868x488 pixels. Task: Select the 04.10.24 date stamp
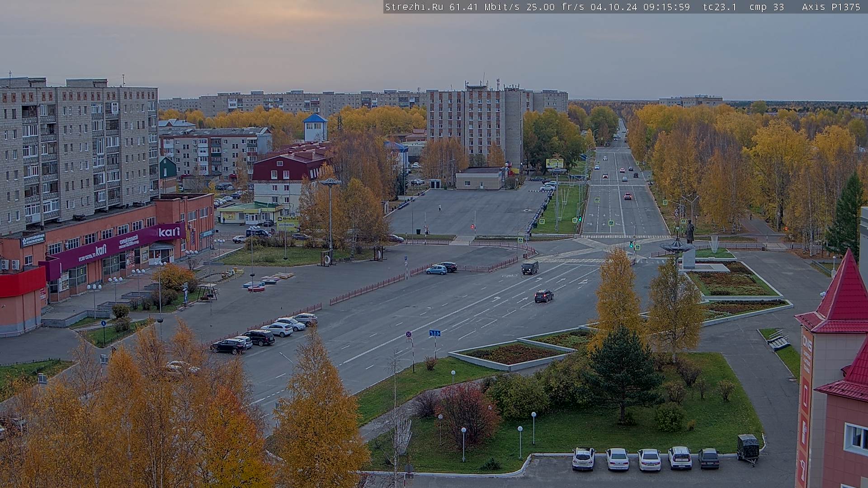[x=614, y=7]
